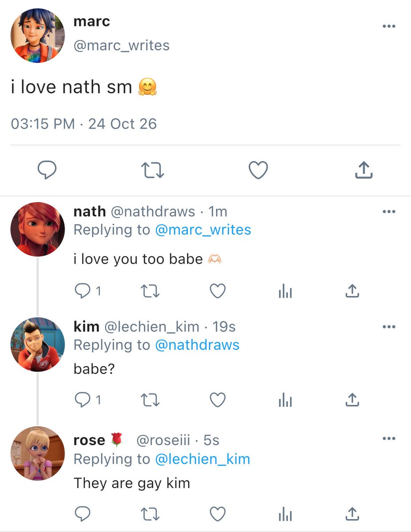Viewport: 411px width, 532px height.
Task: Open @lechien_kim link in rose's reply
Action: point(202,459)
